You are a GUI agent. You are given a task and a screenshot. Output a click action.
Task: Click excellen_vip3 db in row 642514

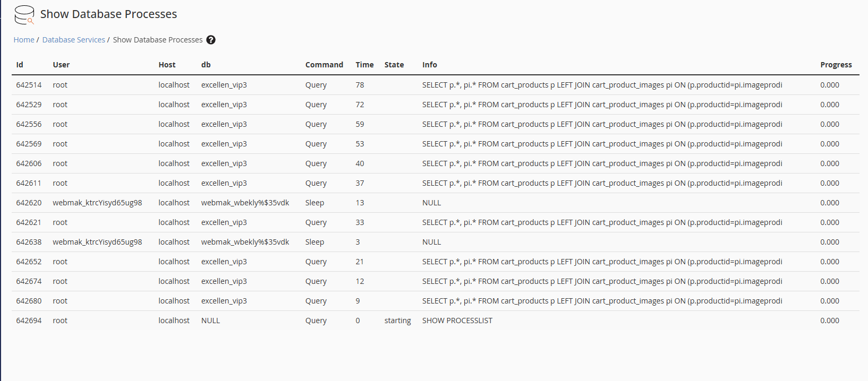coord(224,85)
